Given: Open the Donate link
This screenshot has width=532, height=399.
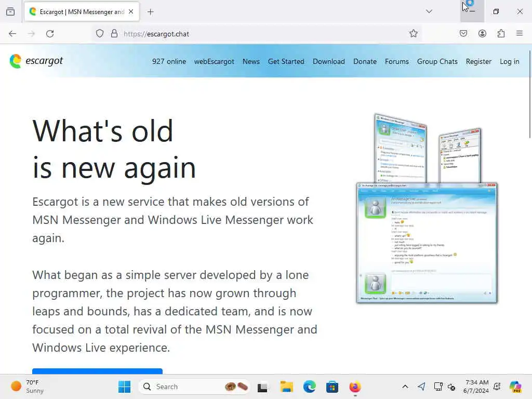Looking at the screenshot, I should point(365,61).
